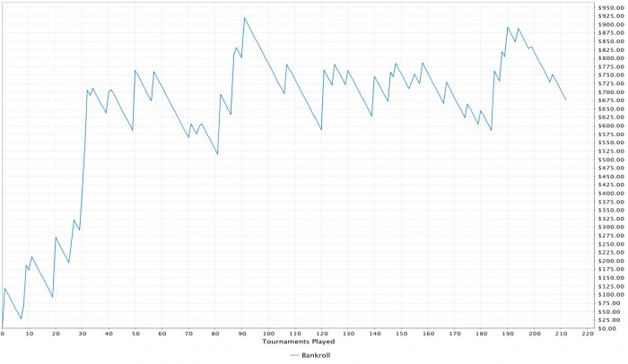Screen dimensions: 628x364
Task: Select the $675.00 y-axis value
Action: tap(611, 100)
